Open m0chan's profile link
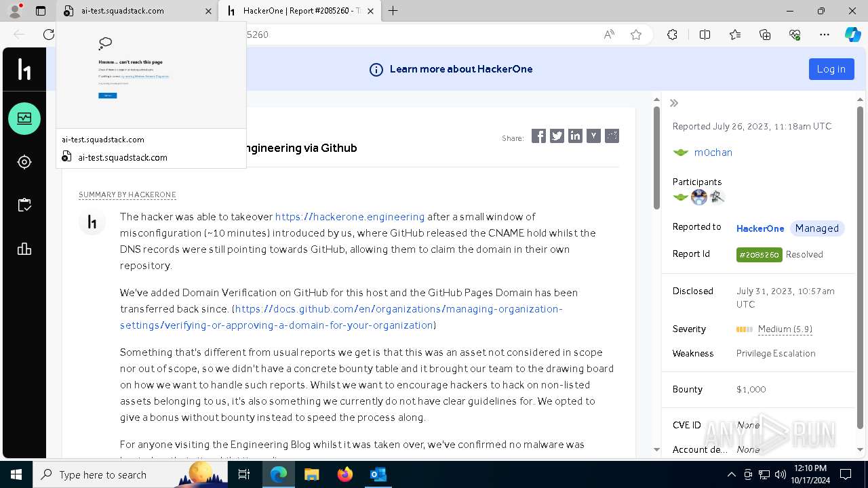The height and width of the screenshot is (488, 868). pyautogui.click(x=713, y=152)
